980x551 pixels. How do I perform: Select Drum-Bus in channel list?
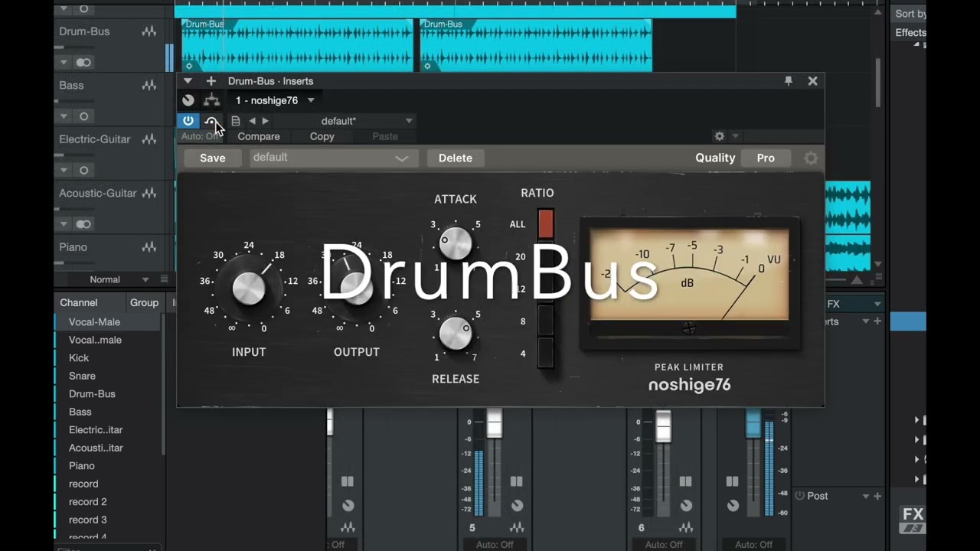click(x=108, y=394)
